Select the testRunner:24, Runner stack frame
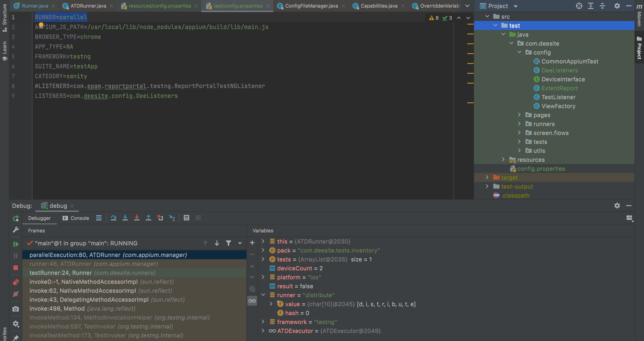Viewport: 644px width, 341px height. point(92,273)
